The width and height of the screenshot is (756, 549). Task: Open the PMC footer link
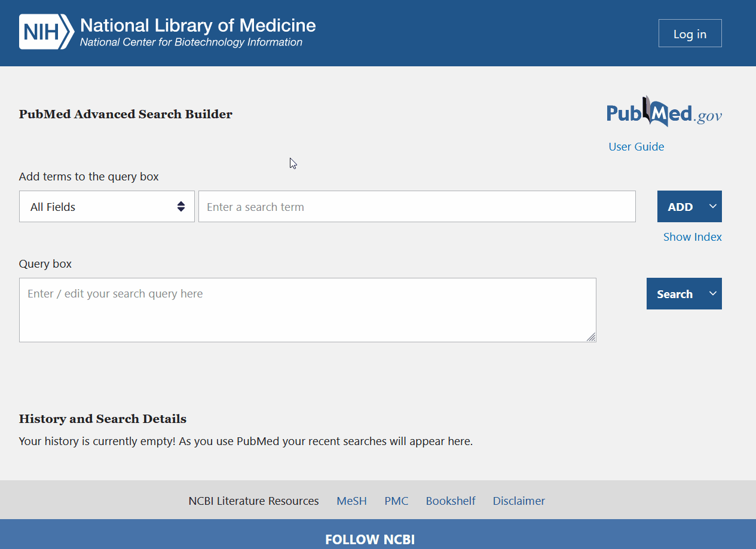pyautogui.click(x=396, y=501)
